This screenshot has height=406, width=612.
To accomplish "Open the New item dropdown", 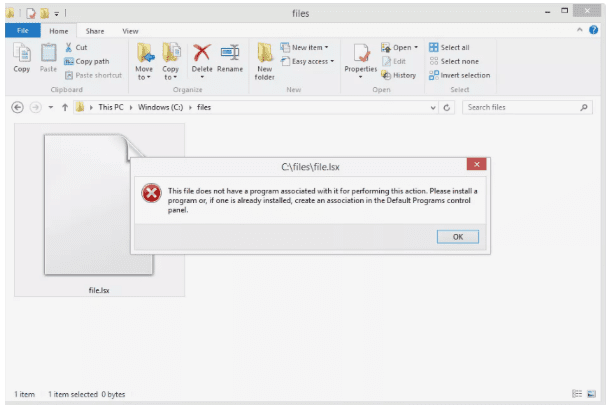I will pyautogui.click(x=308, y=47).
